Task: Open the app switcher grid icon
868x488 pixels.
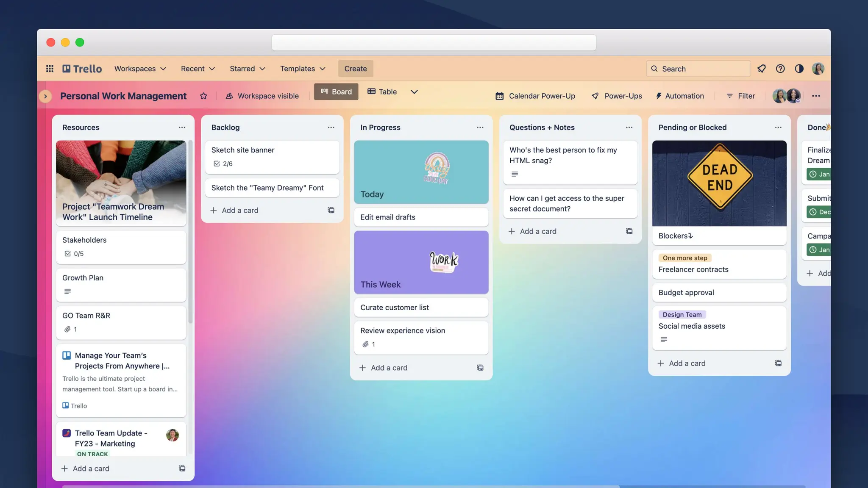Action: 50,69
